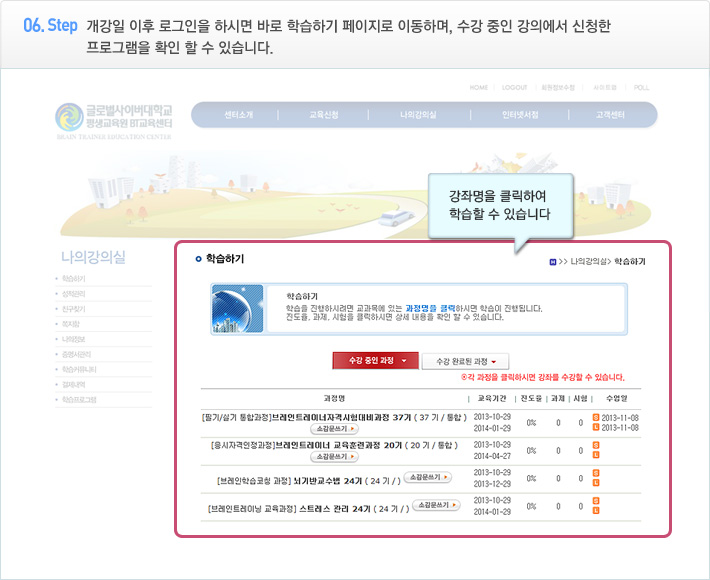Go to the HOME link
The width and height of the screenshot is (710, 580).
pyautogui.click(x=479, y=88)
